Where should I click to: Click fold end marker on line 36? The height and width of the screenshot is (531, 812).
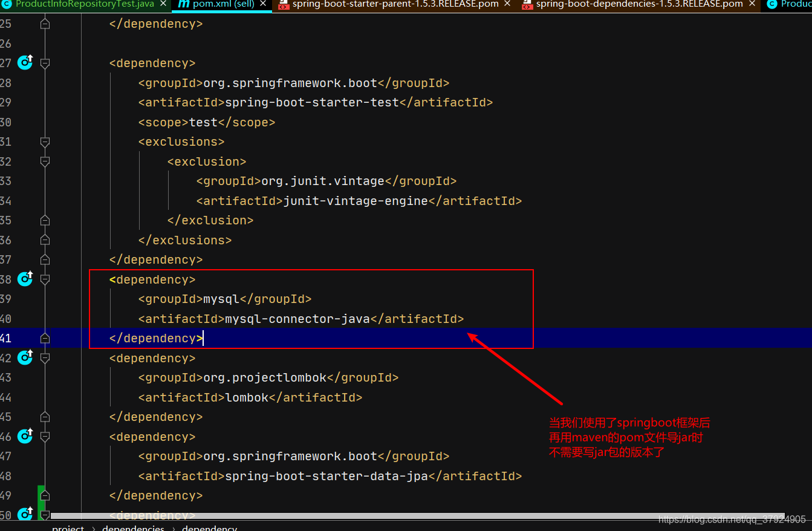pyautogui.click(x=45, y=240)
